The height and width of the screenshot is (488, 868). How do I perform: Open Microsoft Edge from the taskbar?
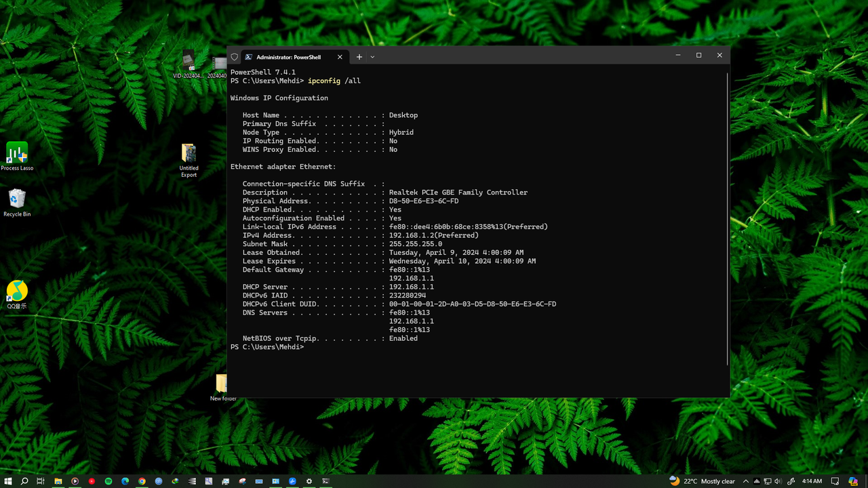(x=125, y=481)
